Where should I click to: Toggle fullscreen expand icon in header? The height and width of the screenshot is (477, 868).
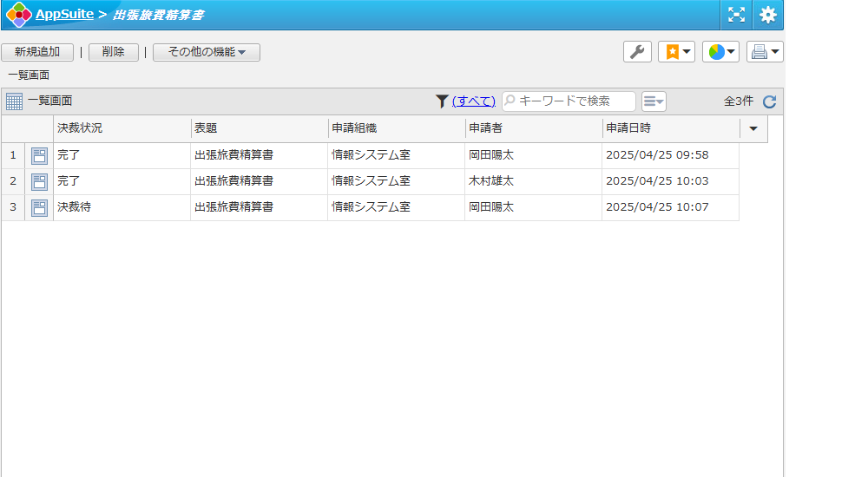[736, 15]
